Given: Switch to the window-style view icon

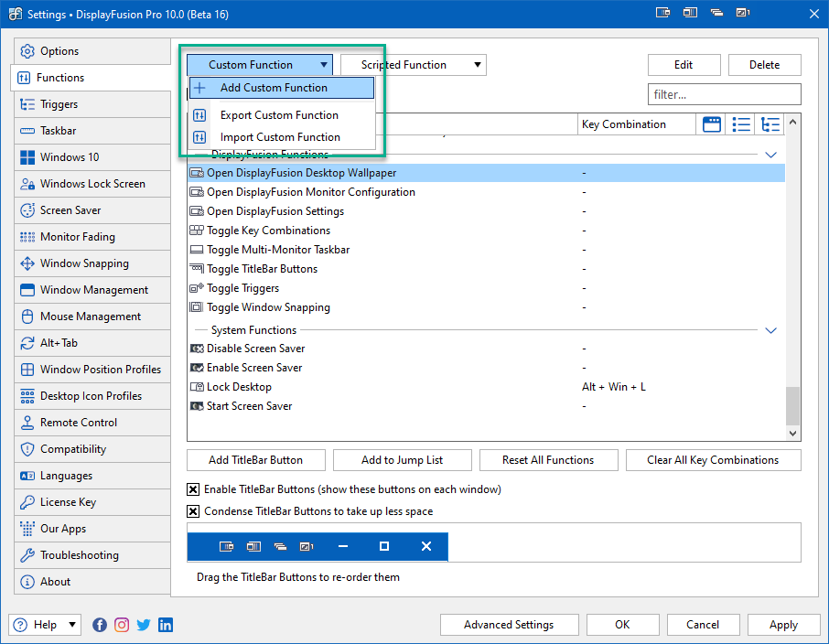Looking at the screenshot, I should [x=712, y=124].
